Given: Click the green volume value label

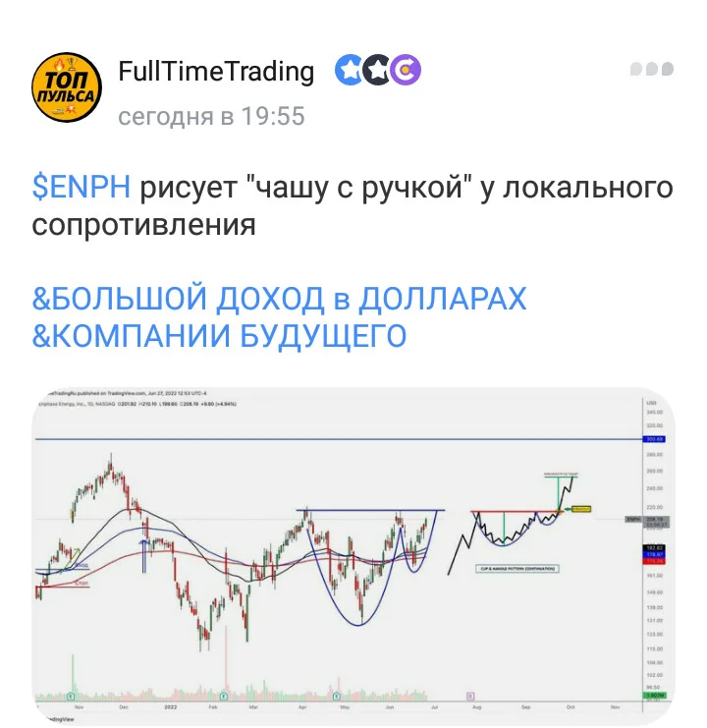Looking at the screenshot, I should 654,695.
